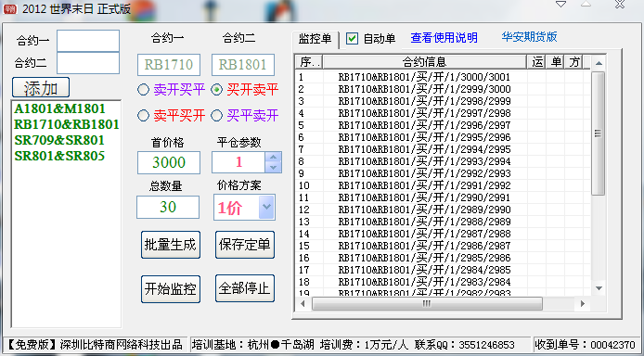Select row 13 with prices 2988/2989
The width and height of the screenshot is (644, 356).
(443, 222)
